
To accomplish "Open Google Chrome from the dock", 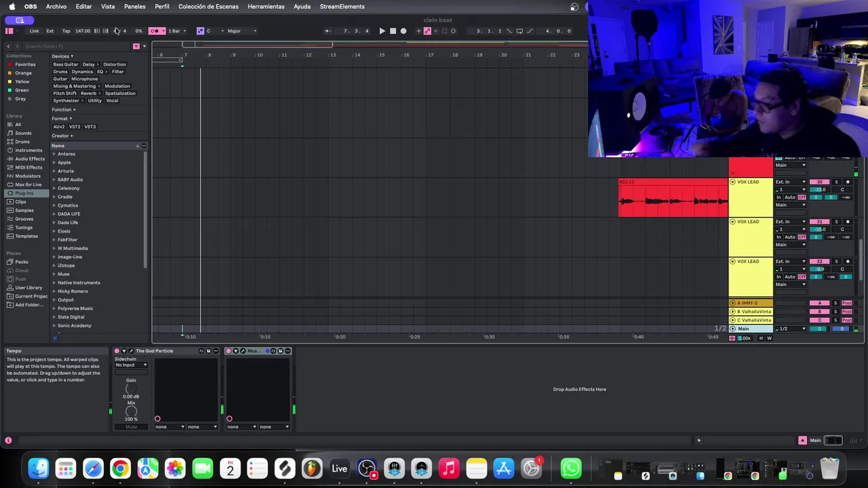I will click(120, 468).
